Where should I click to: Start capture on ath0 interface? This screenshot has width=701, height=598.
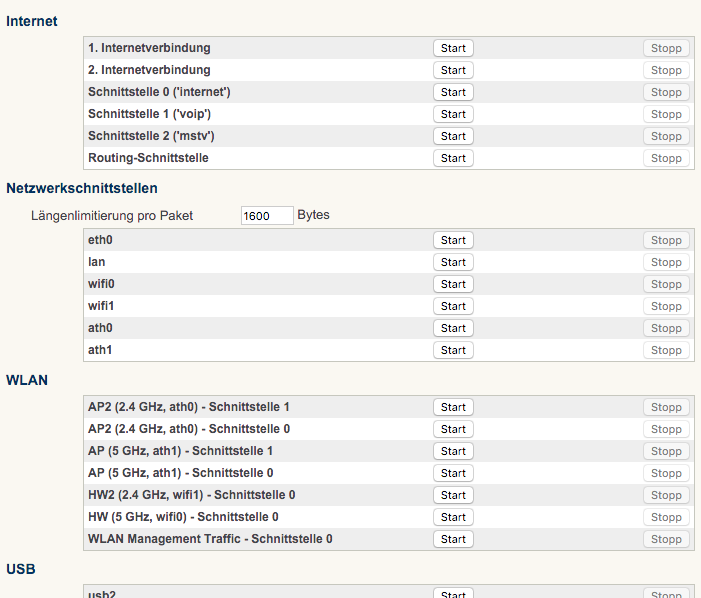[x=453, y=328]
